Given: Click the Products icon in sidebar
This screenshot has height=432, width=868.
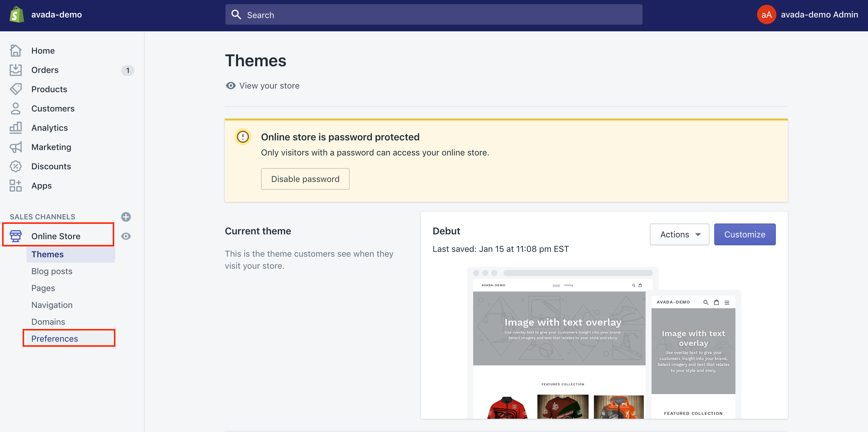Looking at the screenshot, I should click(x=15, y=89).
